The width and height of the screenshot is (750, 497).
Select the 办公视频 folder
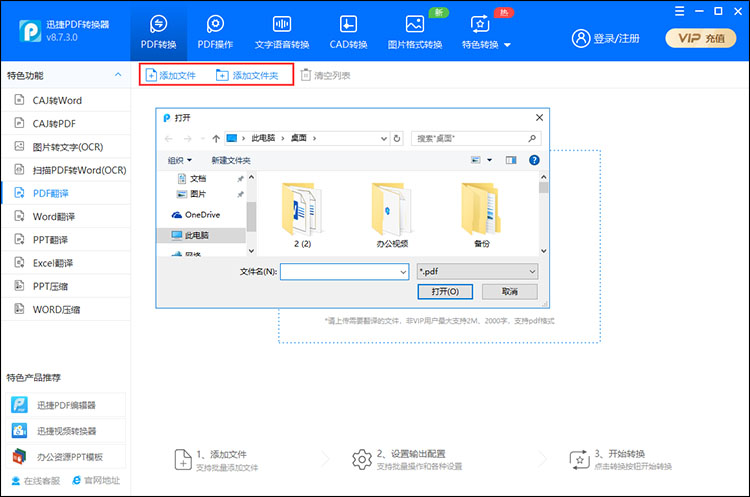392,214
